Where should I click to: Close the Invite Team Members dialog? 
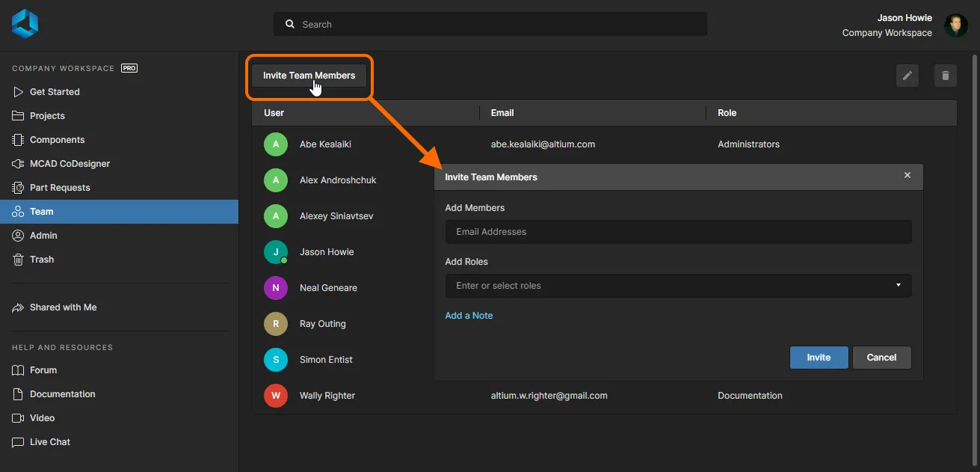(x=907, y=176)
